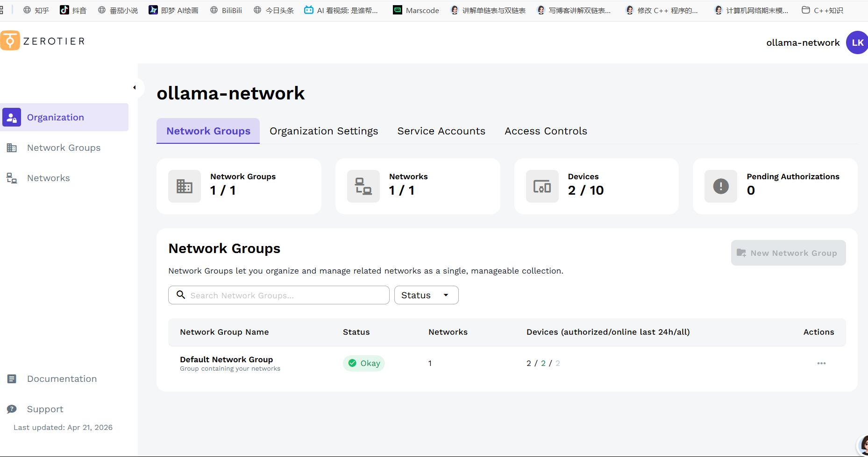Focus the Search Network Groups field
This screenshot has width=868, height=457.
pyautogui.click(x=279, y=295)
